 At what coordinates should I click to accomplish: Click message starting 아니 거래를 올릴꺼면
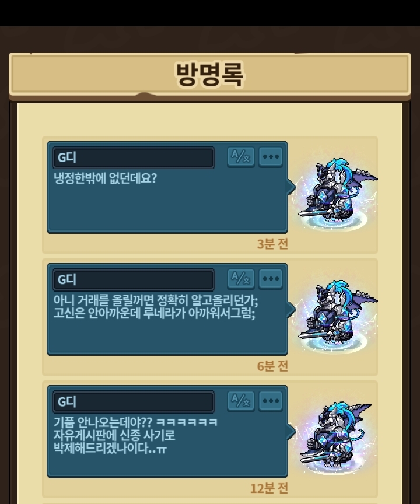tap(156, 307)
